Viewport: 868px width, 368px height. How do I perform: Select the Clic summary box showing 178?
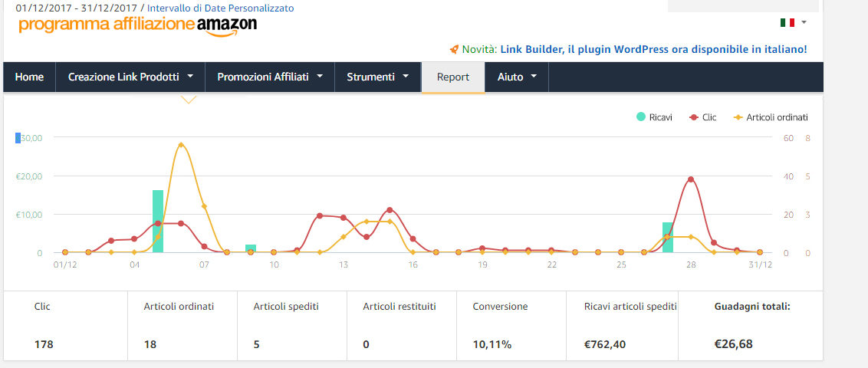66,325
